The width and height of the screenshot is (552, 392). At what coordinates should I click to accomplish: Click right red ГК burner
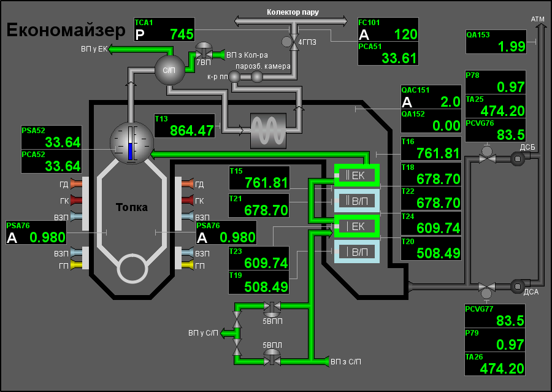pyautogui.click(x=187, y=200)
